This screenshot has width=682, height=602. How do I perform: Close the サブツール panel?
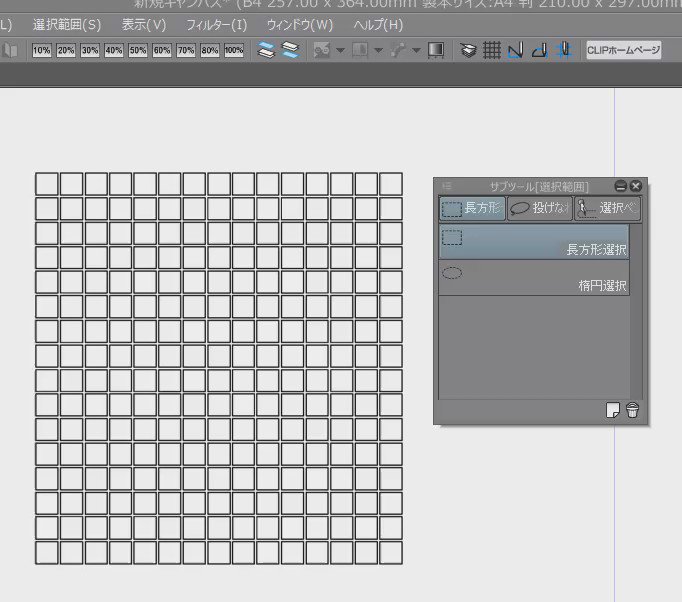(x=635, y=186)
